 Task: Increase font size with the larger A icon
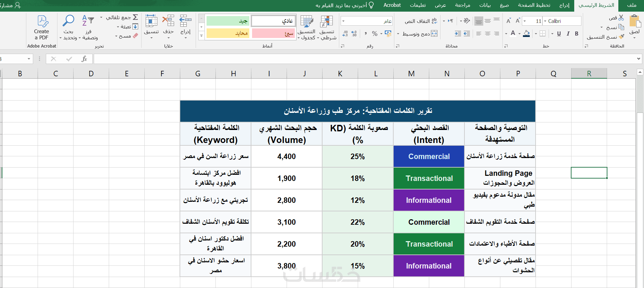[x=518, y=21]
